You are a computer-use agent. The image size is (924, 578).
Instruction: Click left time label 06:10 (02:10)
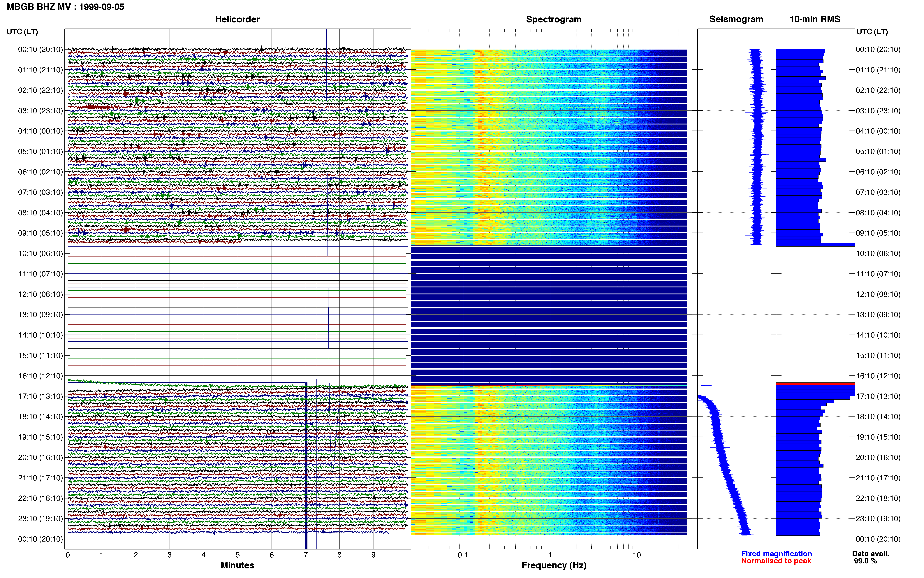pyautogui.click(x=41, y=172)
